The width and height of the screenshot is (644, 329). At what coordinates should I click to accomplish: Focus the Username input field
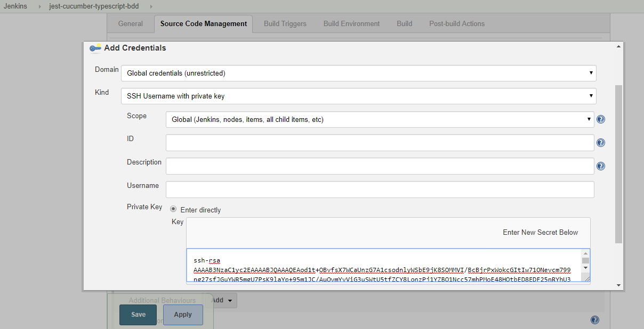(x=380, y=190)
